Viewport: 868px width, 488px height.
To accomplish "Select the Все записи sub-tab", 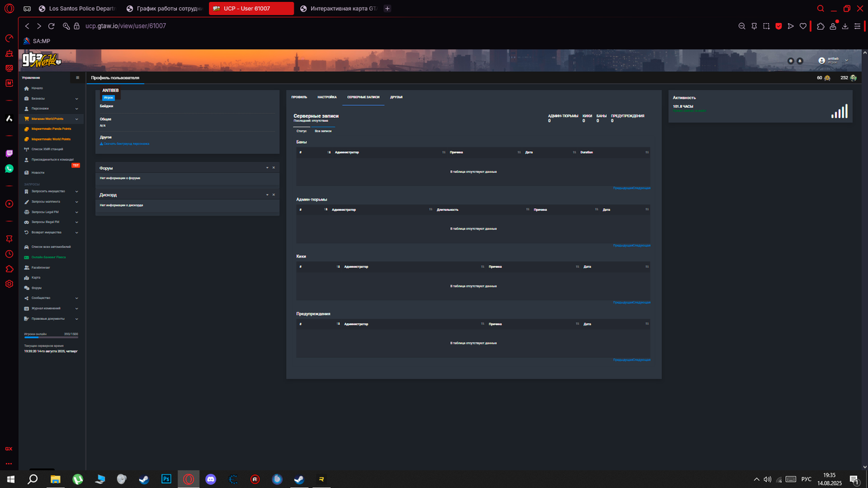I will point(323,130).
